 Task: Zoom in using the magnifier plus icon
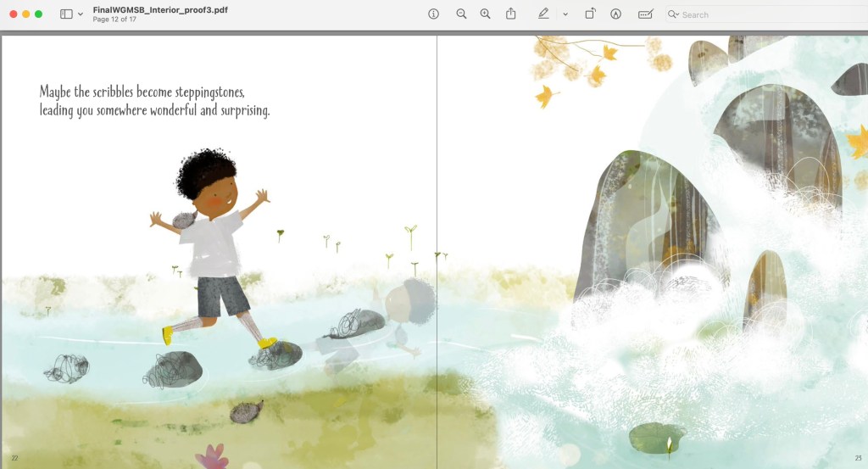(x=485, y=14)
